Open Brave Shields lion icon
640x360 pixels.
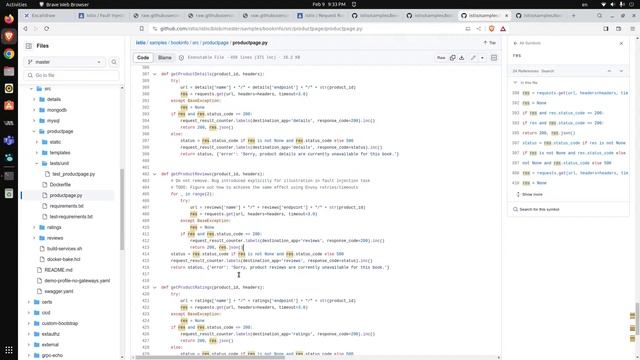coord(491,29)
